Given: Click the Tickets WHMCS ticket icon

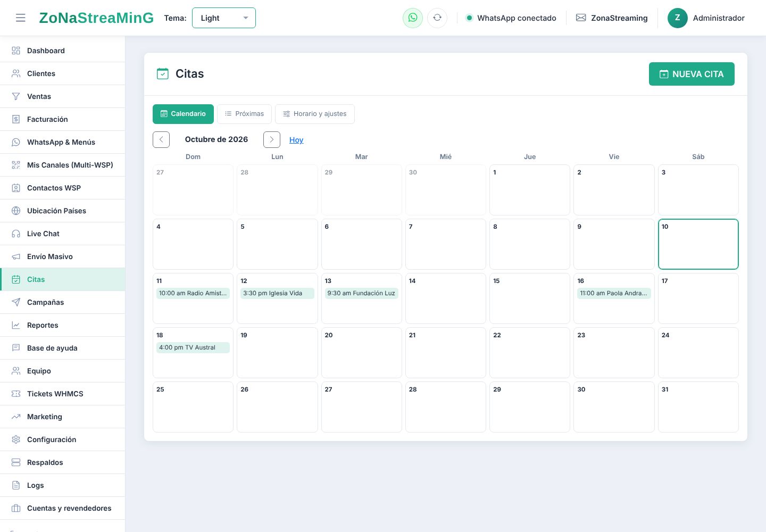Looking at the screenshot, I should [16, 394].
